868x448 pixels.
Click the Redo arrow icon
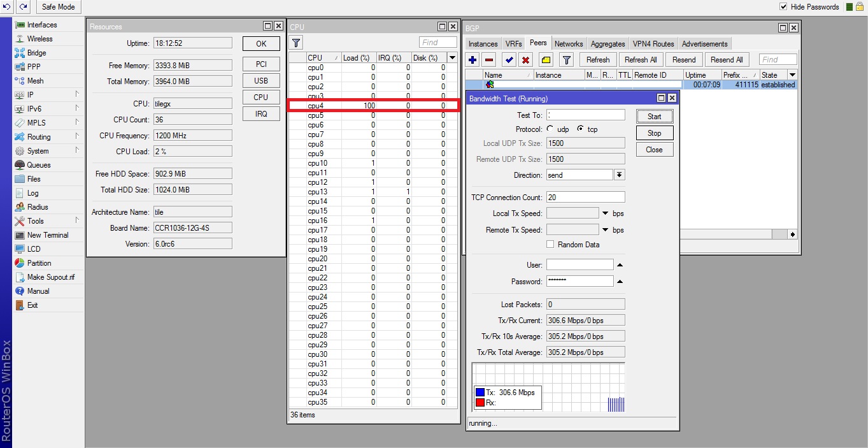[24, 6]
